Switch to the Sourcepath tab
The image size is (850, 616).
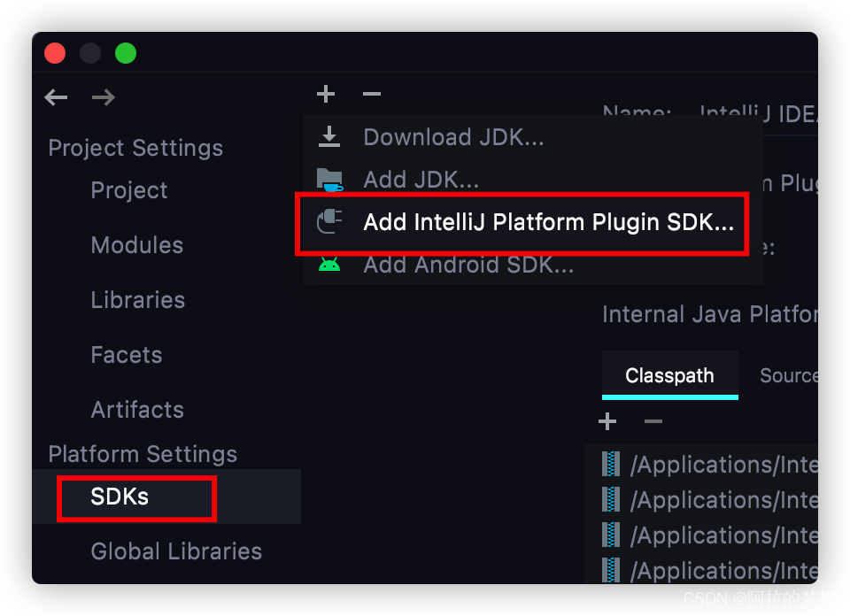tap(789, 375)
